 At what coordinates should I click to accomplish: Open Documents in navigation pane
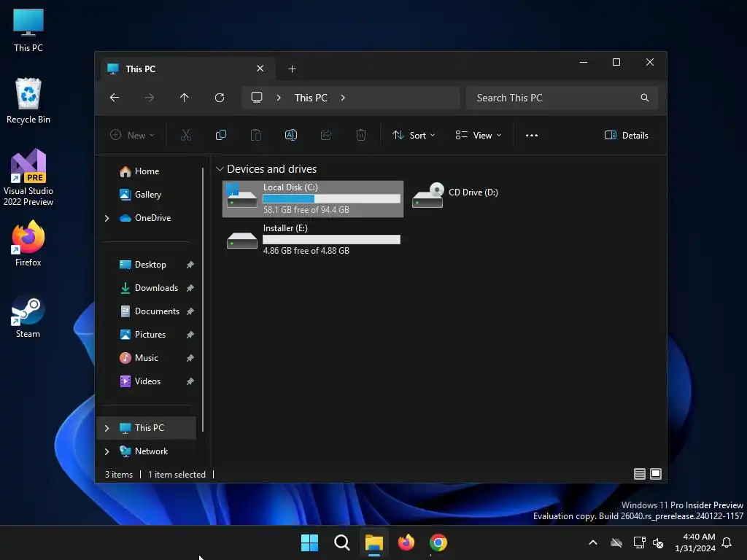(x=157, y=311)
